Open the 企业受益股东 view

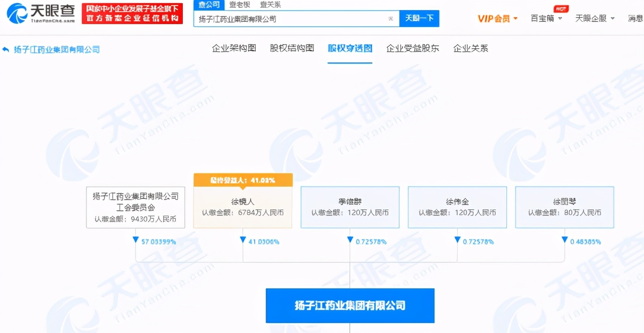[x=412, y=48]
